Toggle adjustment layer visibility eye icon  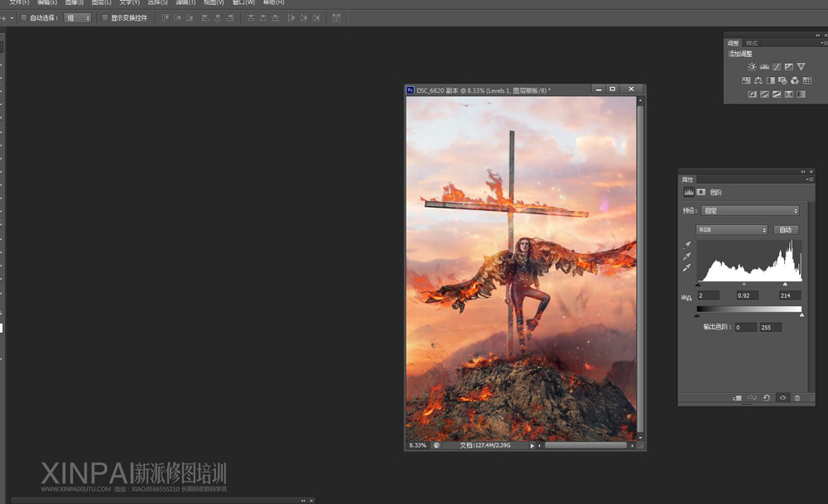[782, 398]
